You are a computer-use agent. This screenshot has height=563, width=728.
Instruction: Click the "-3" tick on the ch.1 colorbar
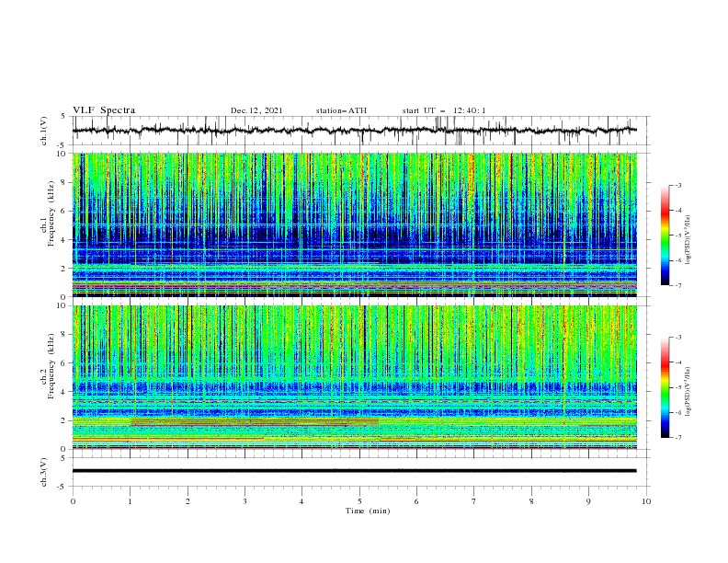[x=678, y=185]
